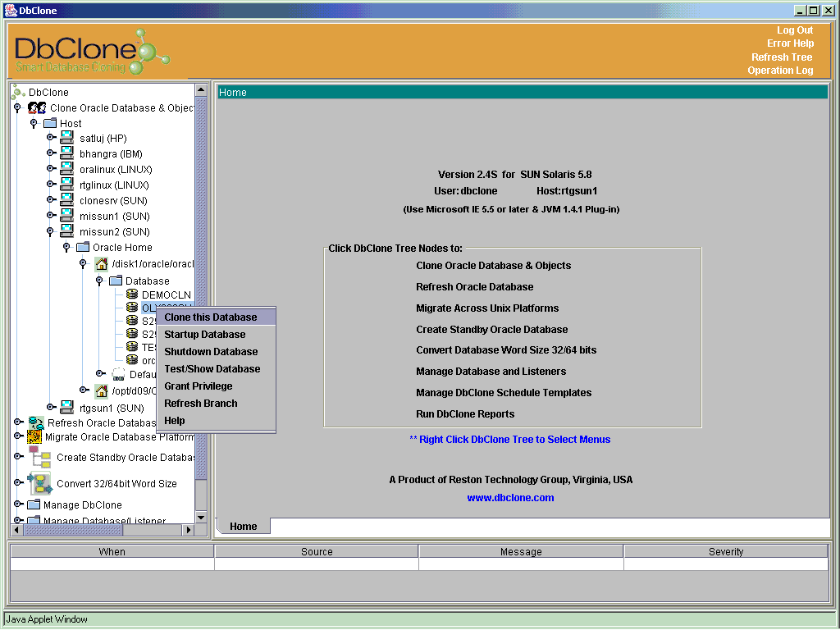840x630 pixels.
Task: Select Startup Database in the context menu
Action: (x=216, y=335)
